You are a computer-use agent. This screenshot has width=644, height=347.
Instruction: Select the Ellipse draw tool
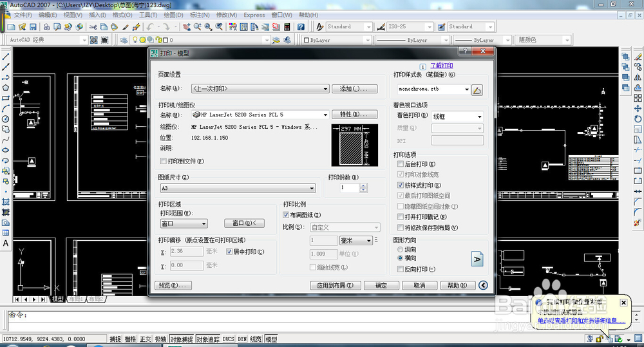point(6,150)
